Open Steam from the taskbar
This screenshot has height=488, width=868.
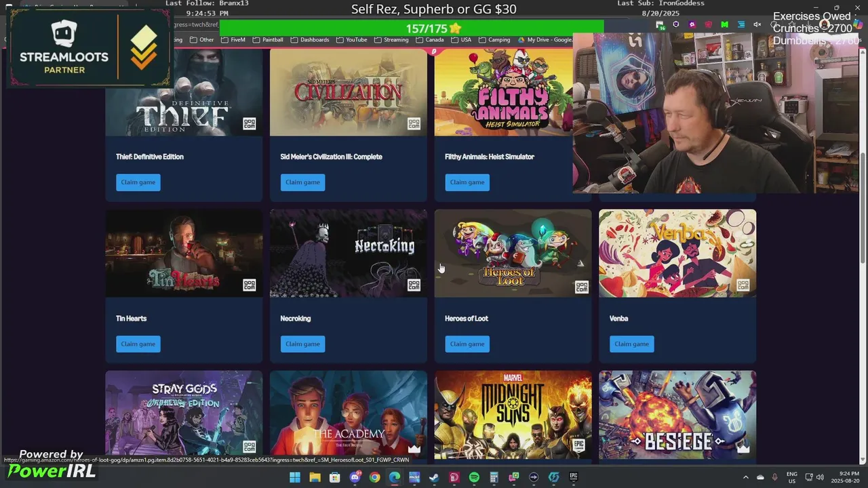(434, 478)
